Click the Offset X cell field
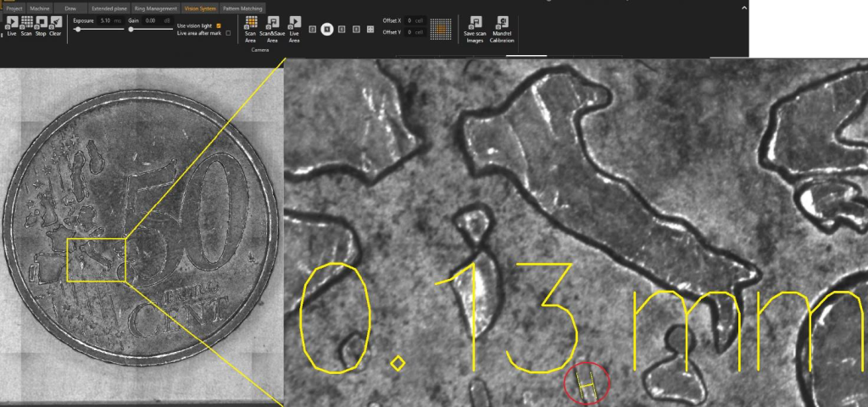 tap(415, 20)
